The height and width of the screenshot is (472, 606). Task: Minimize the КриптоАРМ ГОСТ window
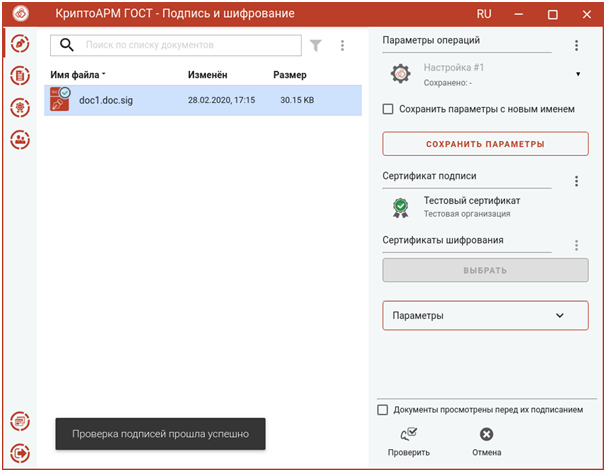519,14
